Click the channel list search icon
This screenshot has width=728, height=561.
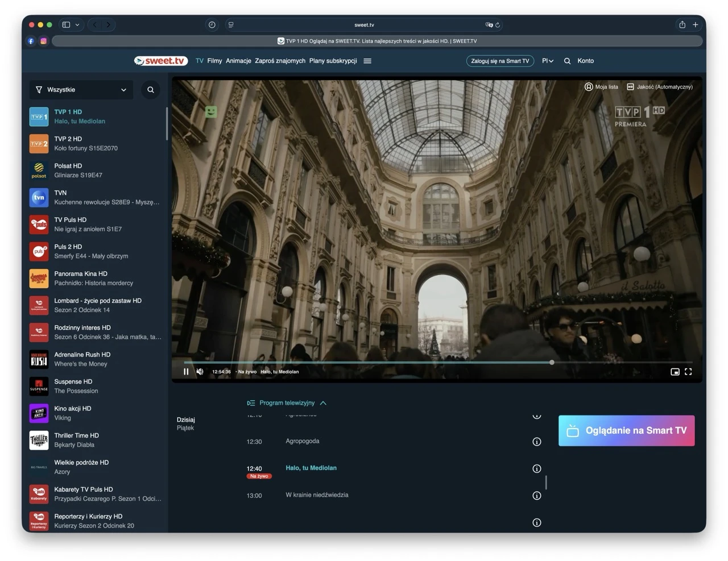(151, 90)
